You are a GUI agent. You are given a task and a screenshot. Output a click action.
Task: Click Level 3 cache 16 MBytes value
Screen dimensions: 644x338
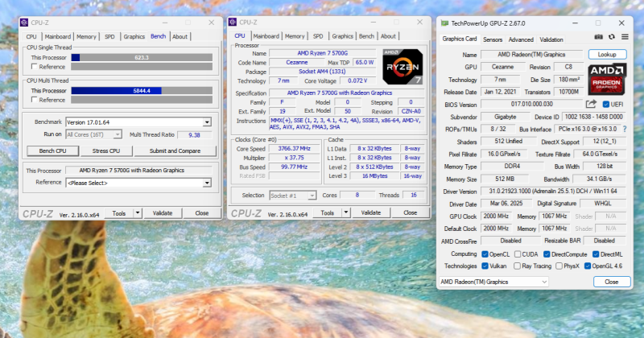(374, 175)
